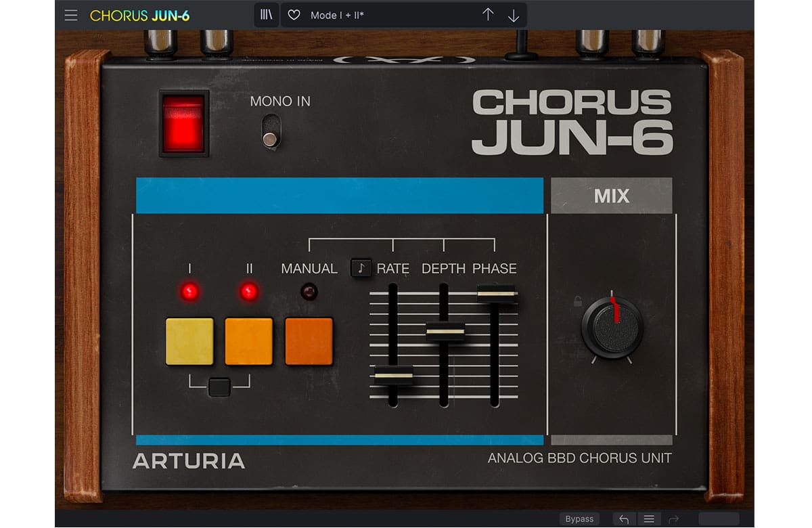The width and height of the screenshot is (812, 528).
Task: Click the Mix knob
Action: click(612, 328)
